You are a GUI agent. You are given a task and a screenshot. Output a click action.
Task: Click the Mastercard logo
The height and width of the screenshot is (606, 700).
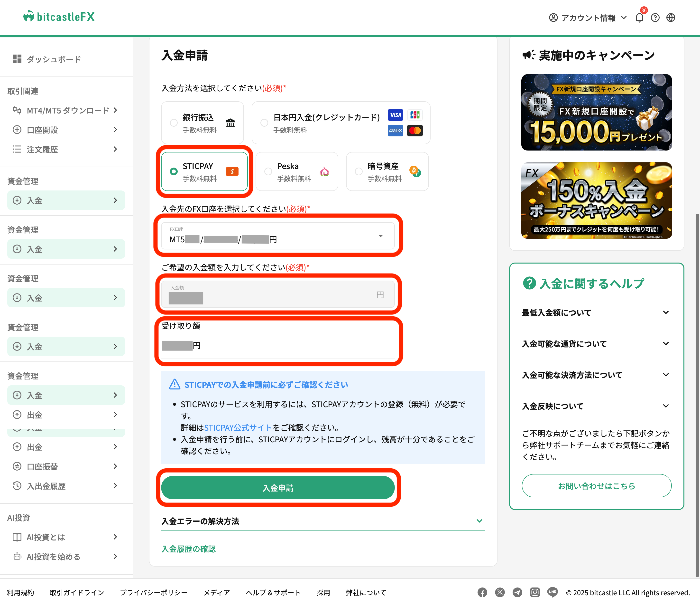pyautogui.click(x=415, y=131)
